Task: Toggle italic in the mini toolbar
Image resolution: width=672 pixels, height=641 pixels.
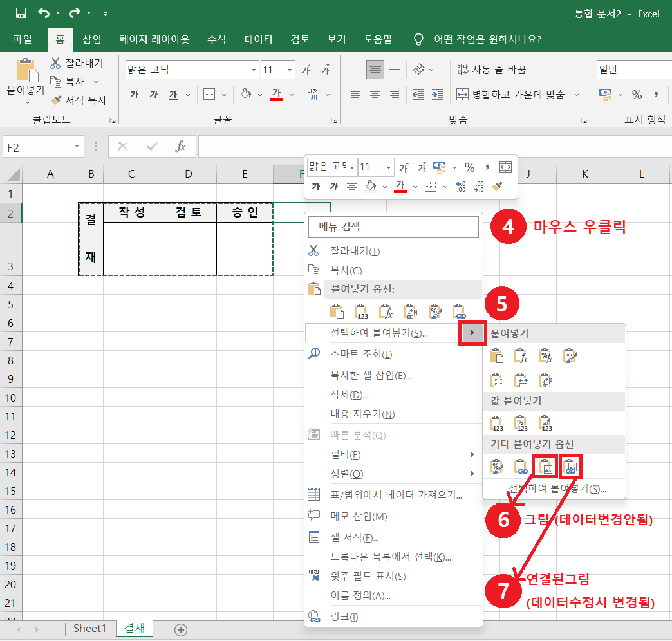Action: (334, 187)
